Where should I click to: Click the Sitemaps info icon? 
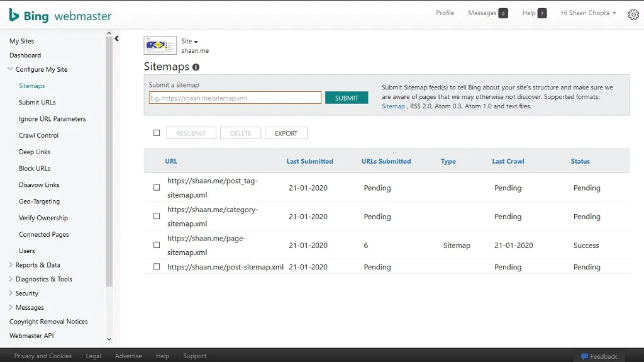pyautogui.click(x=196, y=67)
